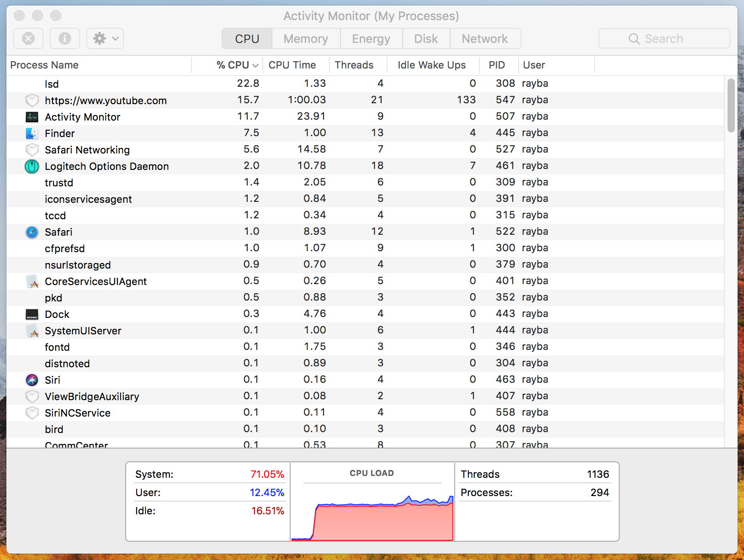Click the Processes count 294
744x560 pixels.
(x=600, y=492)
